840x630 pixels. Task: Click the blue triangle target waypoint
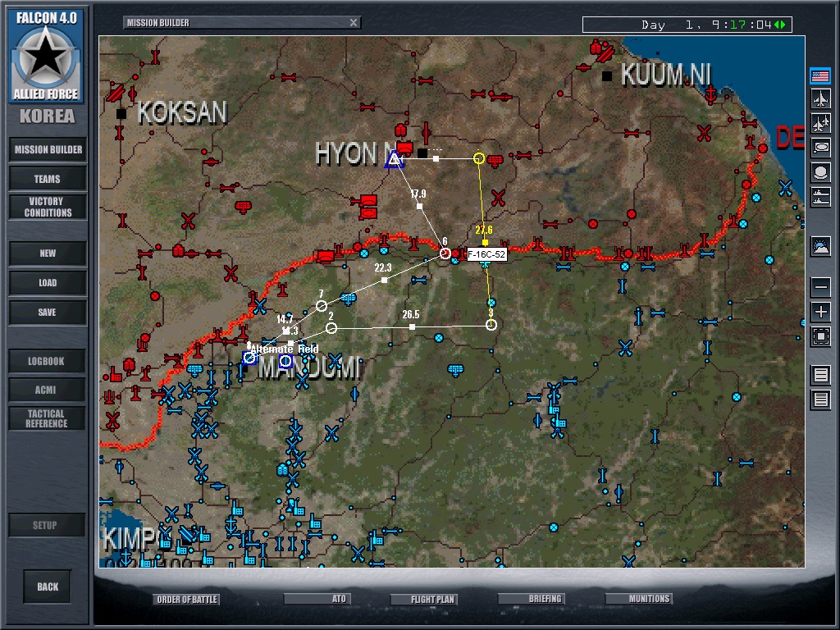395,160
